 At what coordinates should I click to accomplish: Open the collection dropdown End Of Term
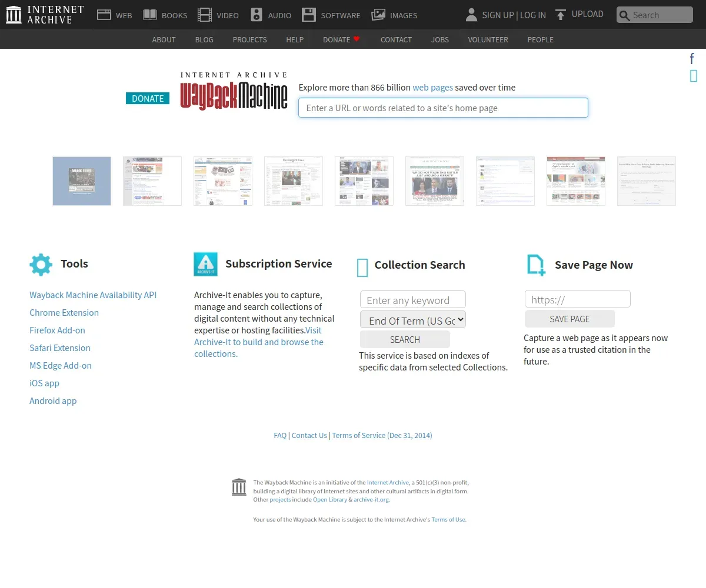click(413, 320)
